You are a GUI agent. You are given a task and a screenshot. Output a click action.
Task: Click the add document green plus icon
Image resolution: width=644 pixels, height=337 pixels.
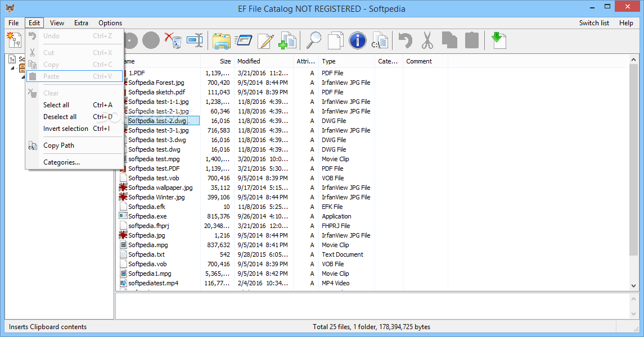287,40
